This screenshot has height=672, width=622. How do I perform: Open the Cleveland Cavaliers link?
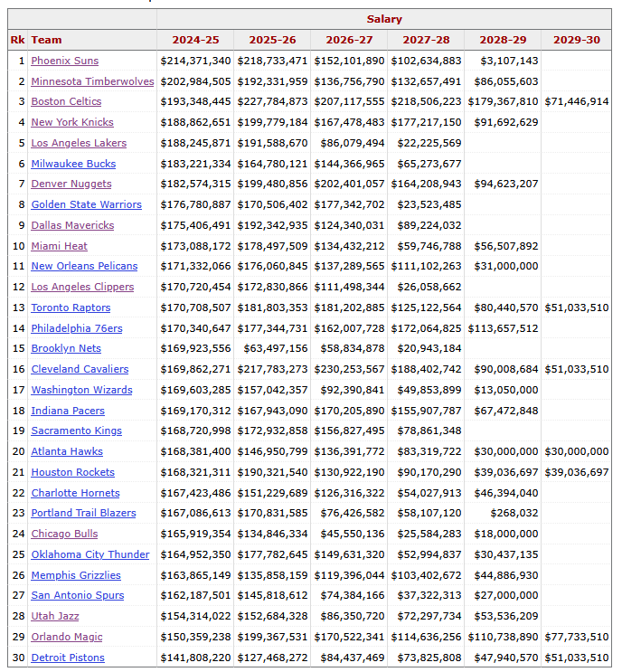tap(80, 369)
